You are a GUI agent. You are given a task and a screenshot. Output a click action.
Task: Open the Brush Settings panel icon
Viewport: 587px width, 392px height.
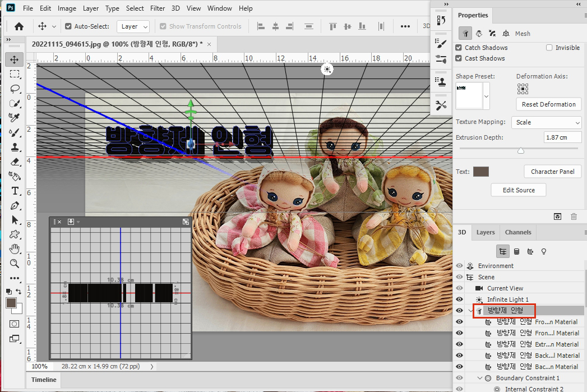coord(441,44)
